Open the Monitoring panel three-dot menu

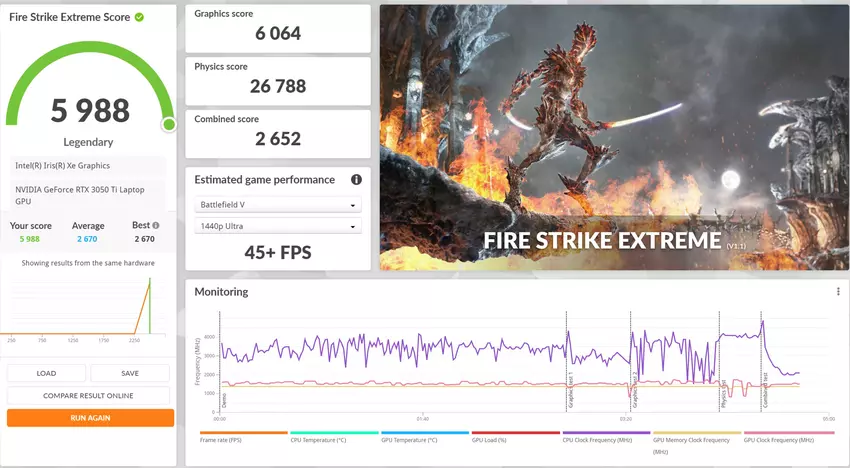coord(838,292)
